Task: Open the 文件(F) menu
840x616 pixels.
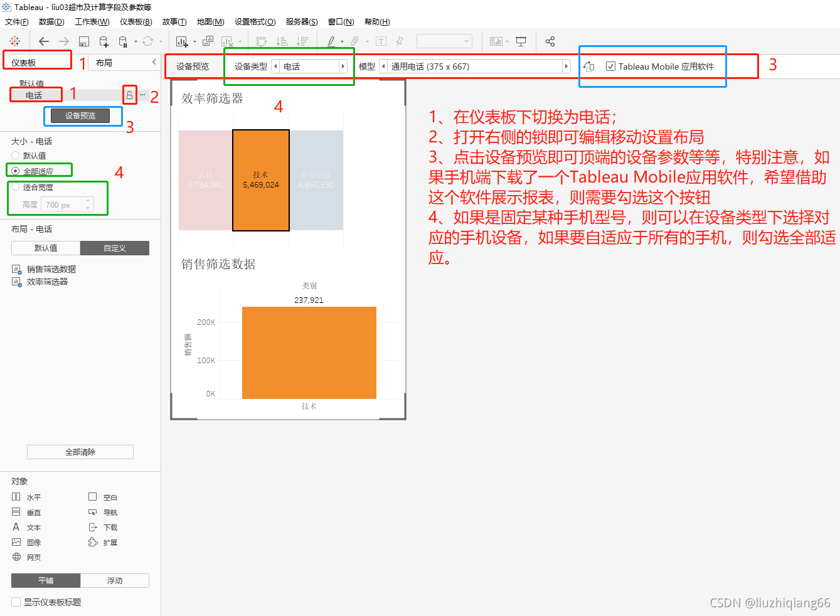Action: [x=17, y=21]
